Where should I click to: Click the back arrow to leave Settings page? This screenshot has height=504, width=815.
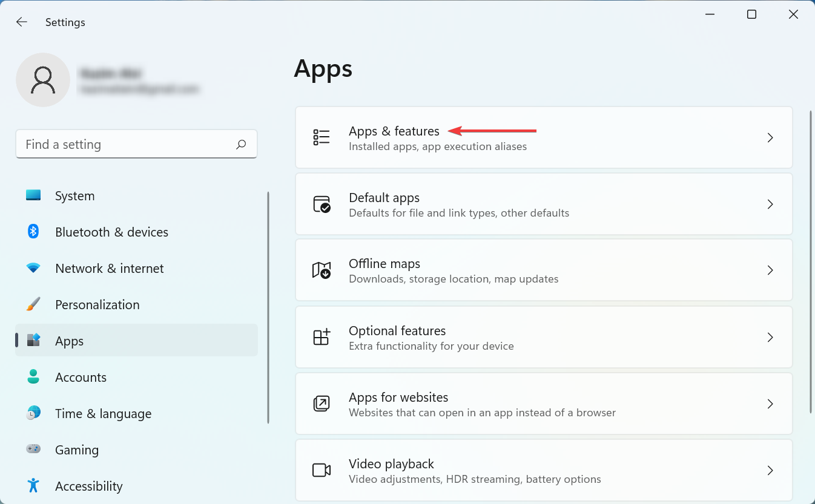(x=21, y=22)
